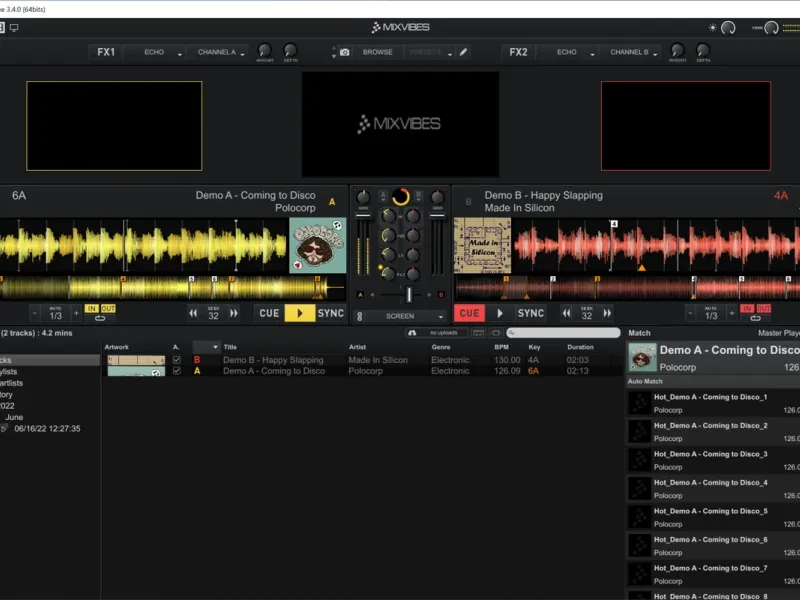800x600 pixels.
Task: Toggle crossfader assign B button
Action: (x=441, y=295)
